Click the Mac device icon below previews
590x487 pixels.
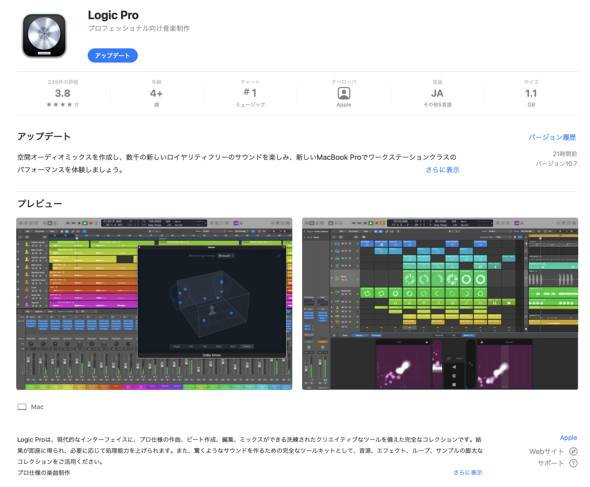click(x=22, y=407)
